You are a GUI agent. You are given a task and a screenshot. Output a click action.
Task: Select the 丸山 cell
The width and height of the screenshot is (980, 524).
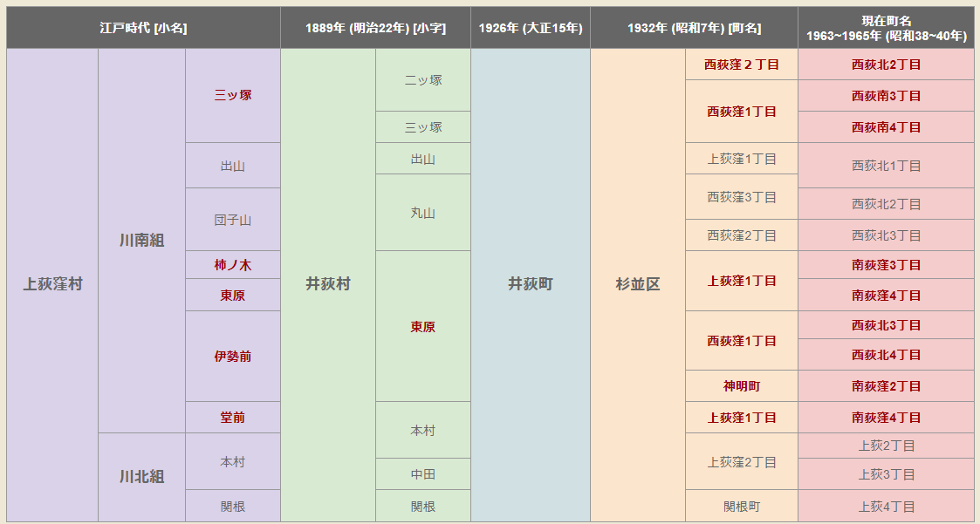423,213
